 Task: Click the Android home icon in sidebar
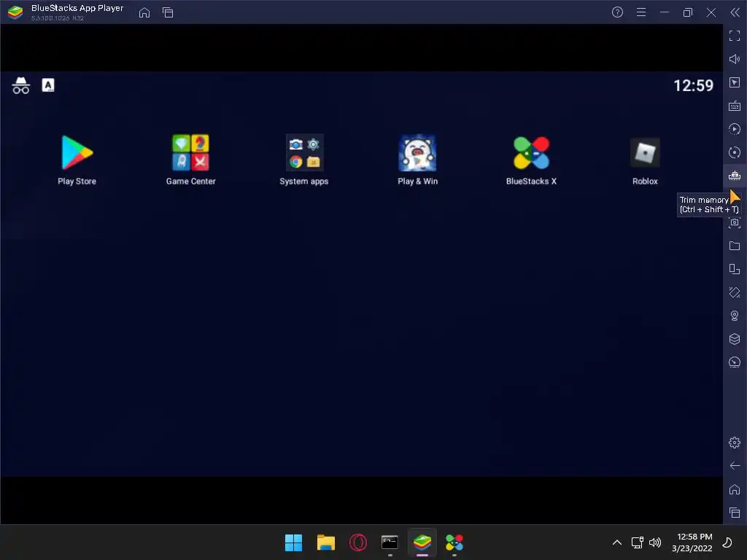(x=735, y=489)
